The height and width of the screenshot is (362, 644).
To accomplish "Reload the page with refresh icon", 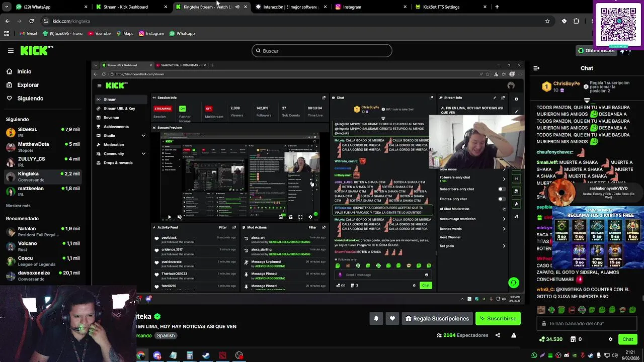I will [x=31, y=21].
